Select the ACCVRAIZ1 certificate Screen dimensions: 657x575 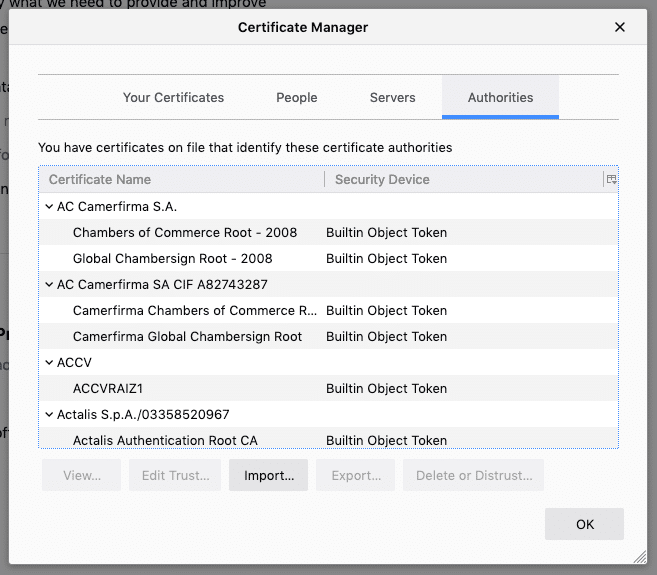115,389
